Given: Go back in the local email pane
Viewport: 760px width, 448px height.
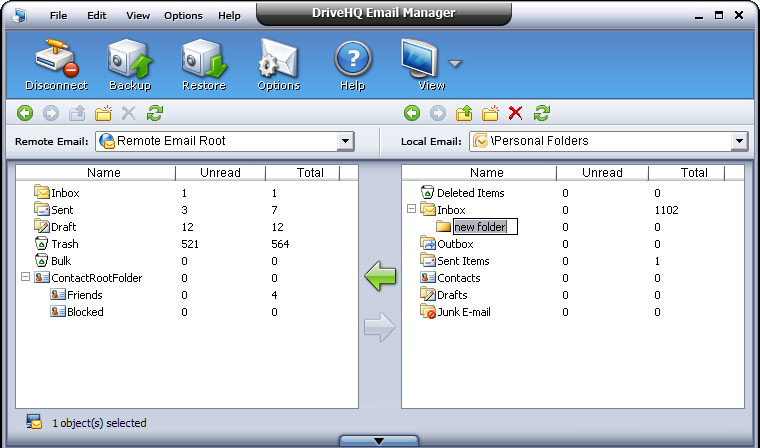Looking at the screenshot, I should [412, 113].
